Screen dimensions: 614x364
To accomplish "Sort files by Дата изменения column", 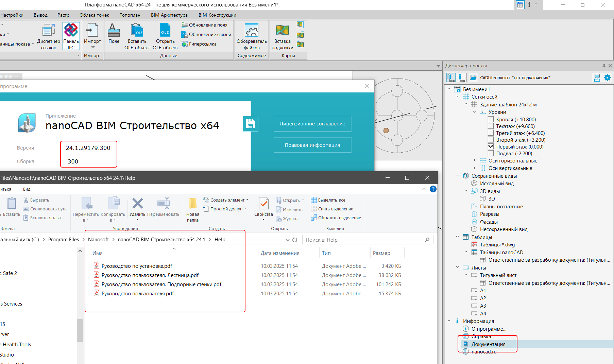I will pyautogui.click(x=280, y=253).
